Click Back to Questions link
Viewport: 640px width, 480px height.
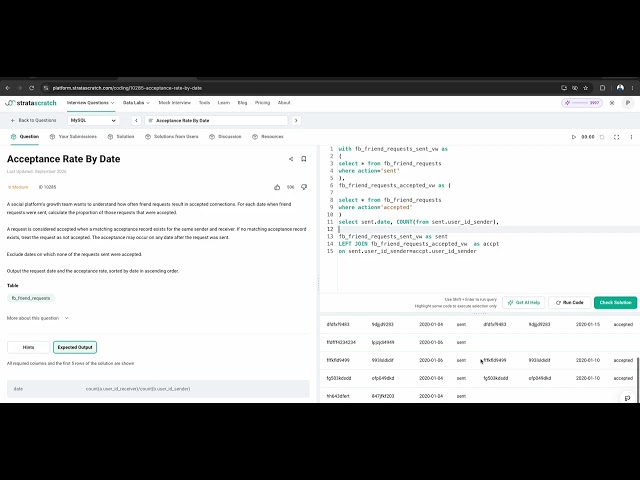[x=33, y=120]
